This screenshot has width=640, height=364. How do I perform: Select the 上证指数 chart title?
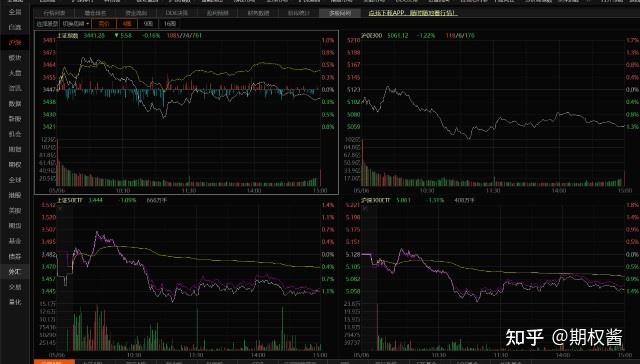[67, 36]
